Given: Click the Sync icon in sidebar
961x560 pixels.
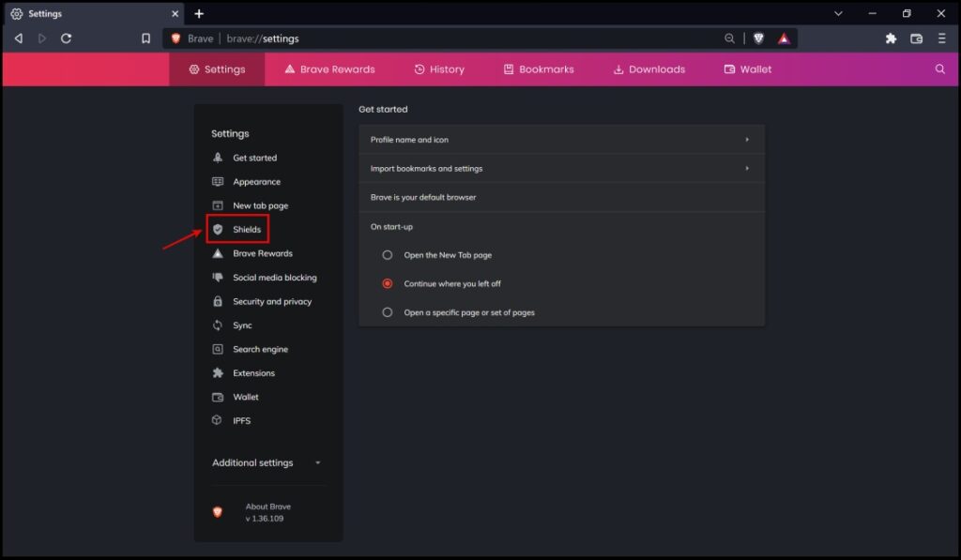Looking at the screenshot, I should pos(218,325).
